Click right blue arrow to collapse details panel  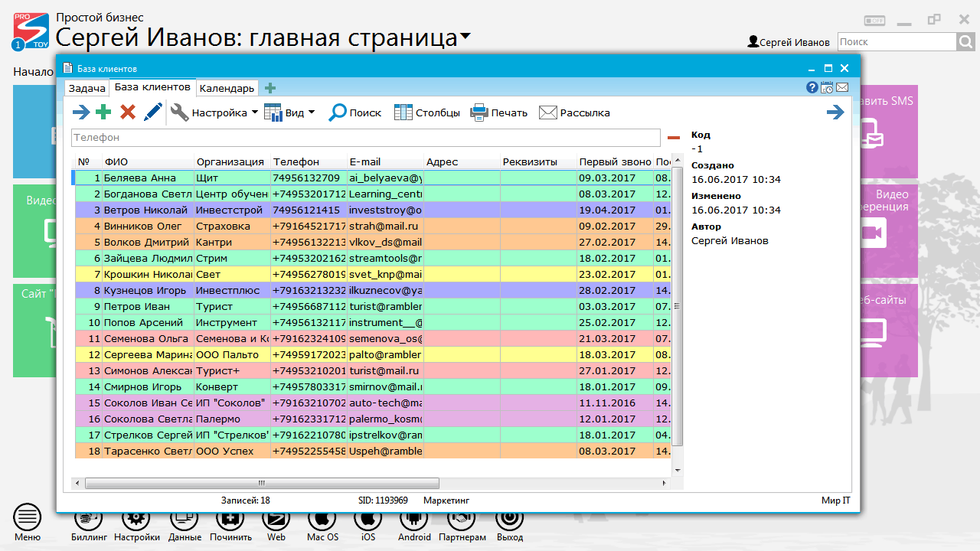[x=835, y=112]
